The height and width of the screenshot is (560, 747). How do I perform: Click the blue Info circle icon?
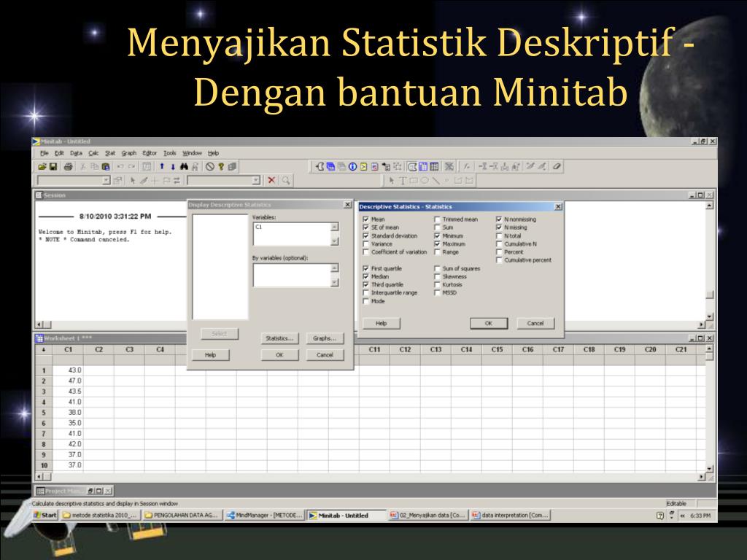point(352,167)
